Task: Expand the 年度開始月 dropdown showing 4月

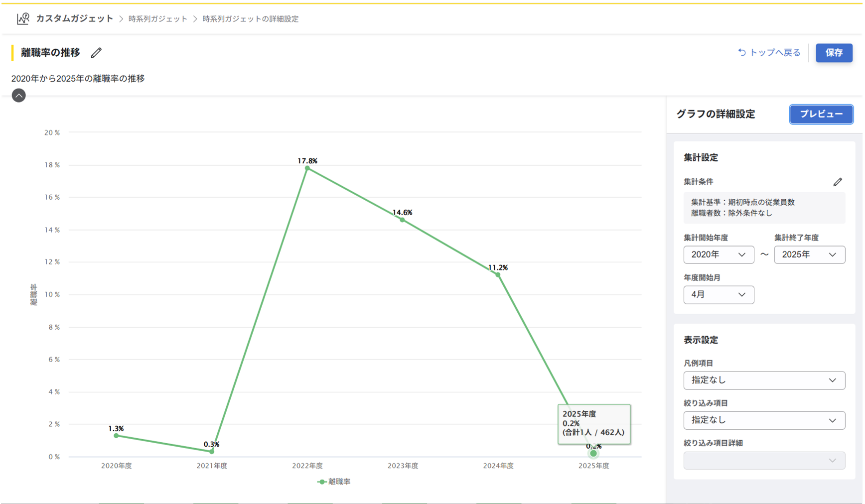Action: [718, 295]
